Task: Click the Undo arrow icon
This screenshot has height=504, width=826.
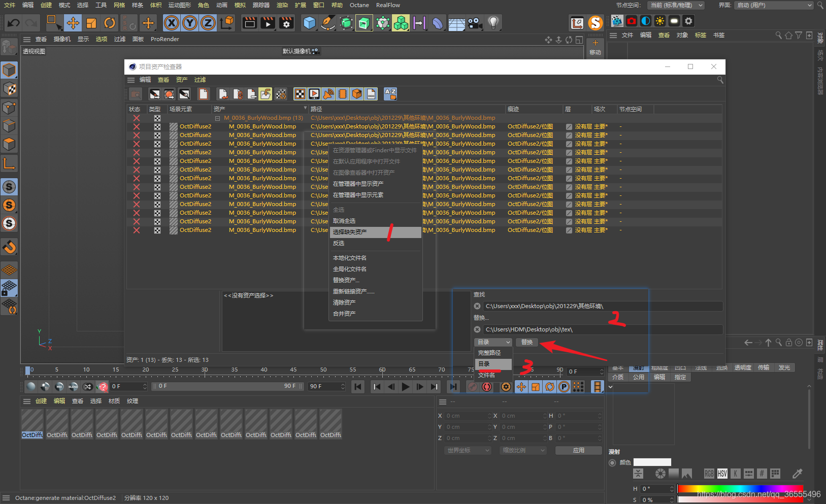Action: pyautogui.click(x=14, y=23)
